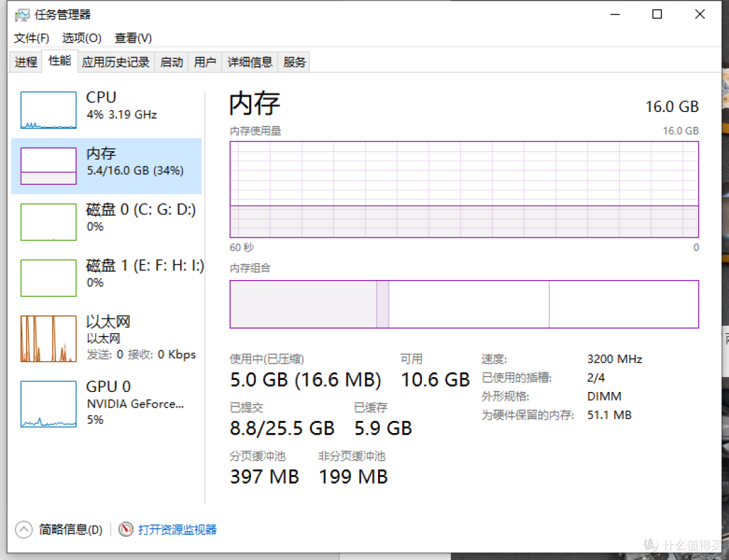
Task: Switch to 应用历史记录 tab
Action: pyautogui.click(x=115, y=61)
